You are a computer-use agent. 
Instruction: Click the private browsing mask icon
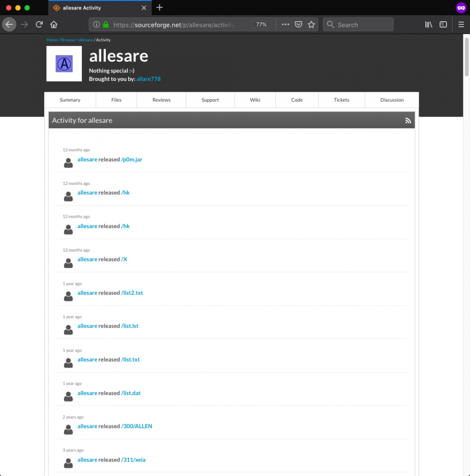point(461,8)
